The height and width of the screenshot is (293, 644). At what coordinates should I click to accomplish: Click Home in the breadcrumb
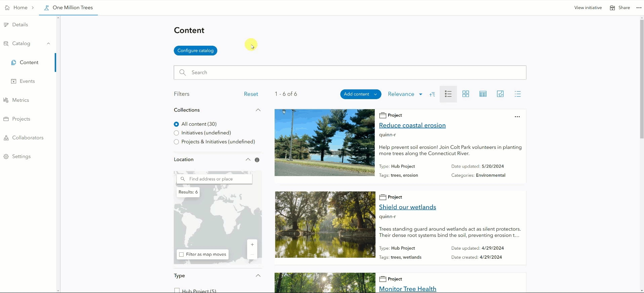point(21,7)
